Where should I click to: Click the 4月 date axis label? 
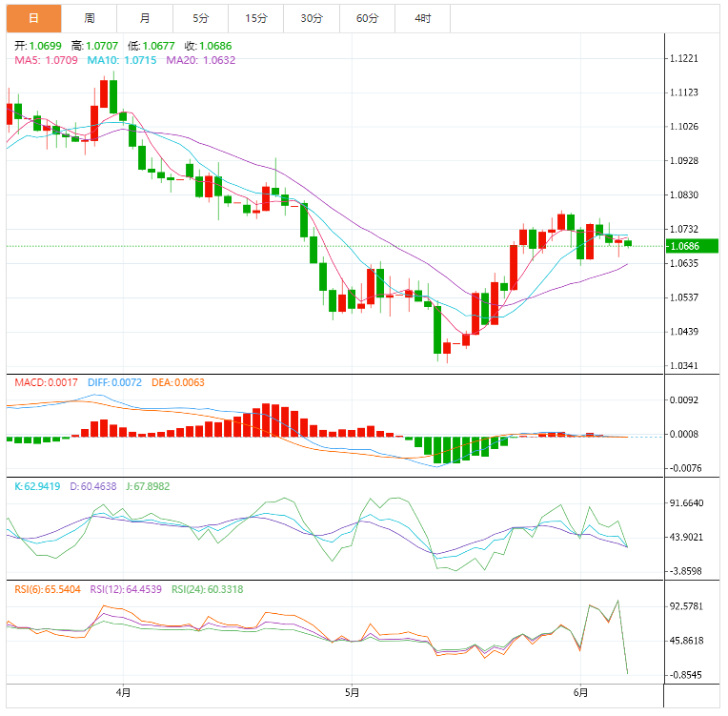[123, 693]
